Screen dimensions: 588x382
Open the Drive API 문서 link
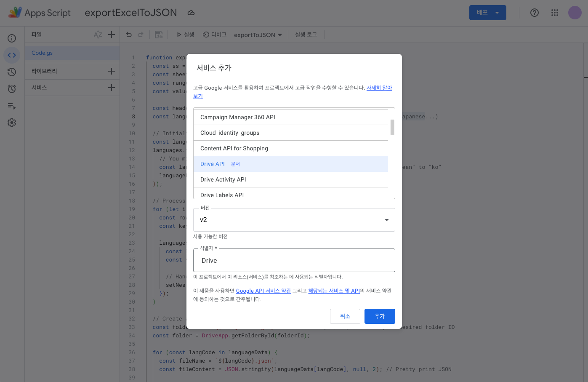click(235, 164)
